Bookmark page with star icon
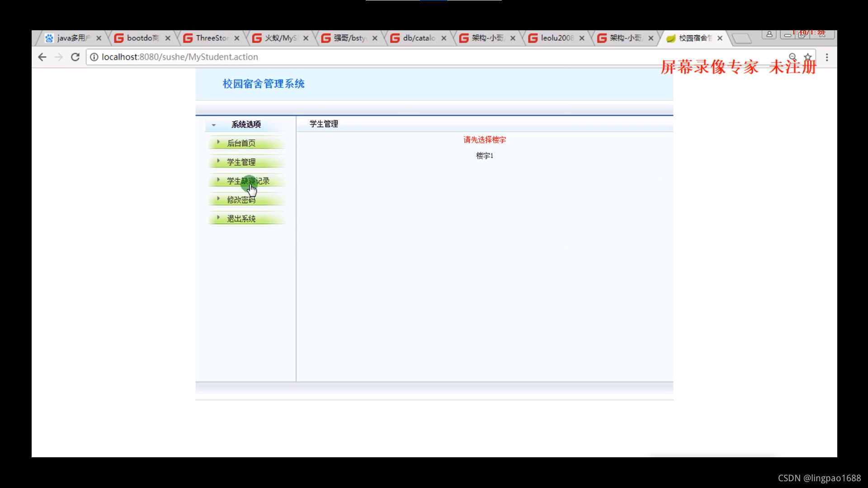The height and width of the screenshot is (488, 868). click(807, 57)
